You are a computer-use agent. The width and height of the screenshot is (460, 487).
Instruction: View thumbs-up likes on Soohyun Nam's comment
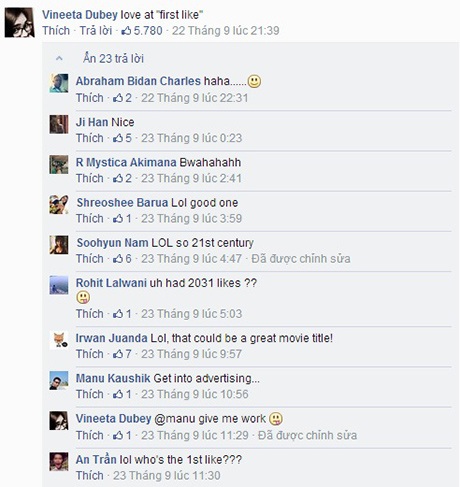(122, 259)
